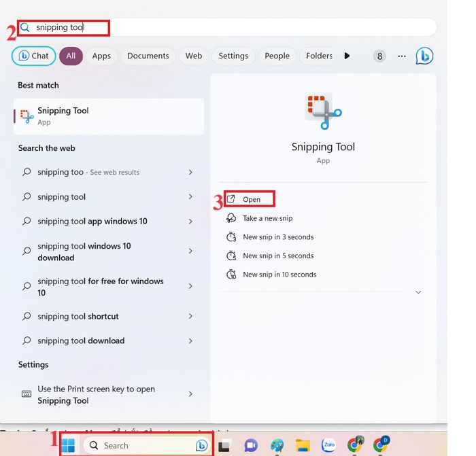Switch to the Settings filter tab
Viewport: 476px width, 456px height.
click(233, 56)
